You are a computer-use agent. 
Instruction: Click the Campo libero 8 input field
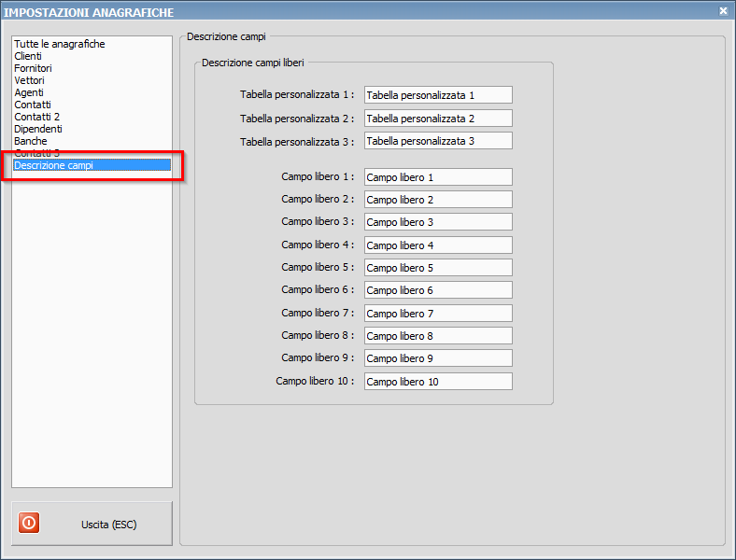coord(438,335)
